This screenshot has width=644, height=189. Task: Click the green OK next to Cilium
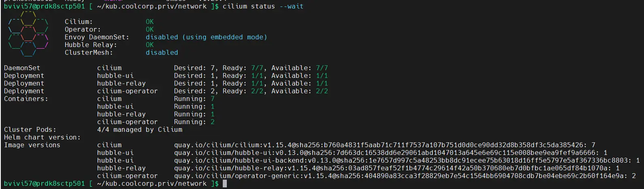(x=150, y=22)
